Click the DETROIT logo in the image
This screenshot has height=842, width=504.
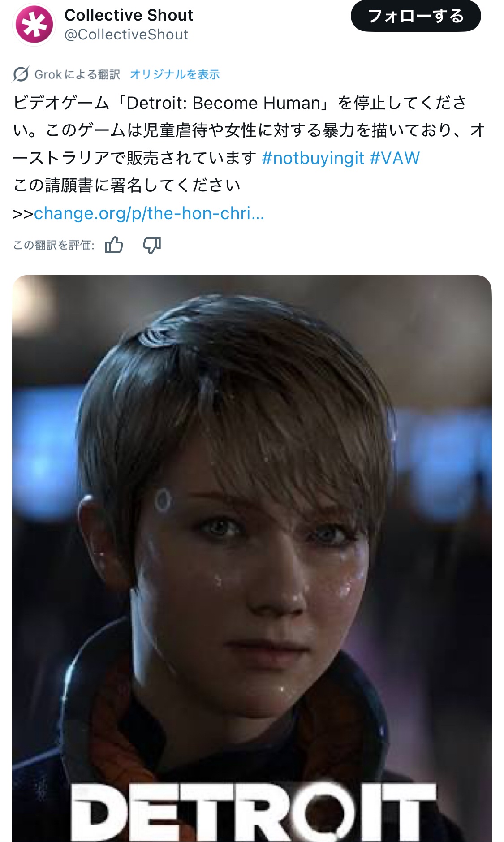254,812
